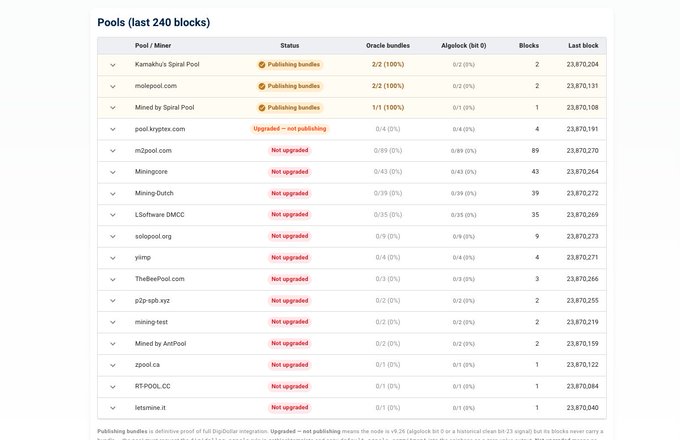The width and height of the screenshot is (680, 440).
Task: Click the Algolock (bit 0) column header
Action: (x=464, y=46)
